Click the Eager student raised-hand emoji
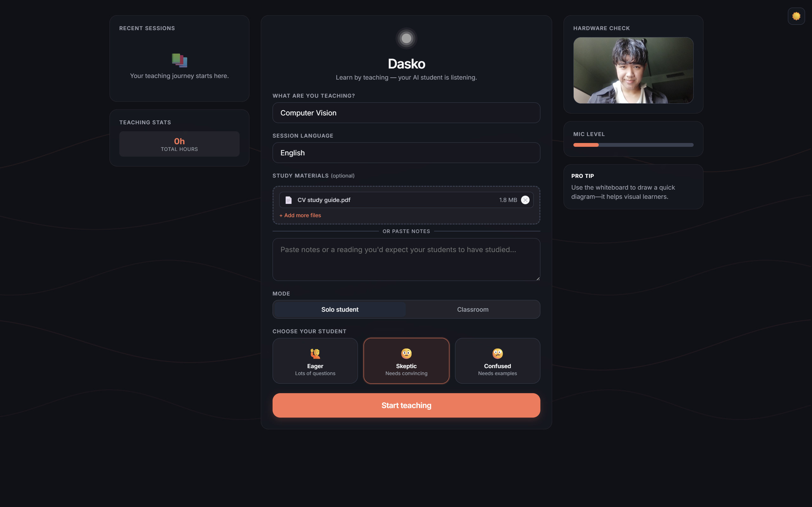Image resolution: width=812 pixels, height=507 pixels. 315,354
